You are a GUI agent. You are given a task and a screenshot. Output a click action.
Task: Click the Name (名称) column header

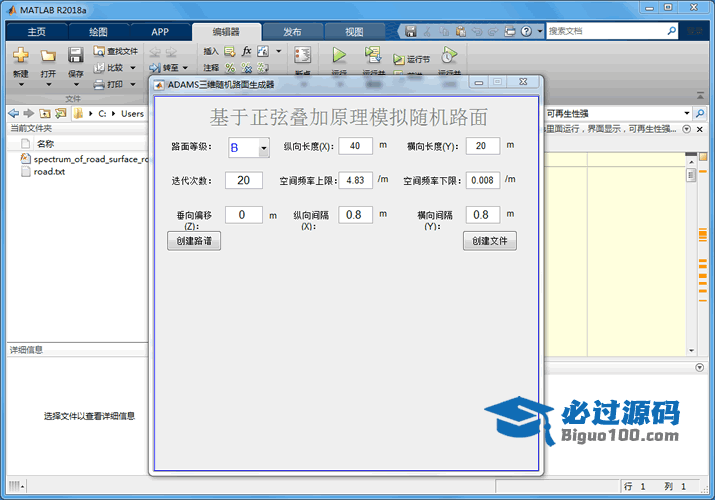[46, 144]
